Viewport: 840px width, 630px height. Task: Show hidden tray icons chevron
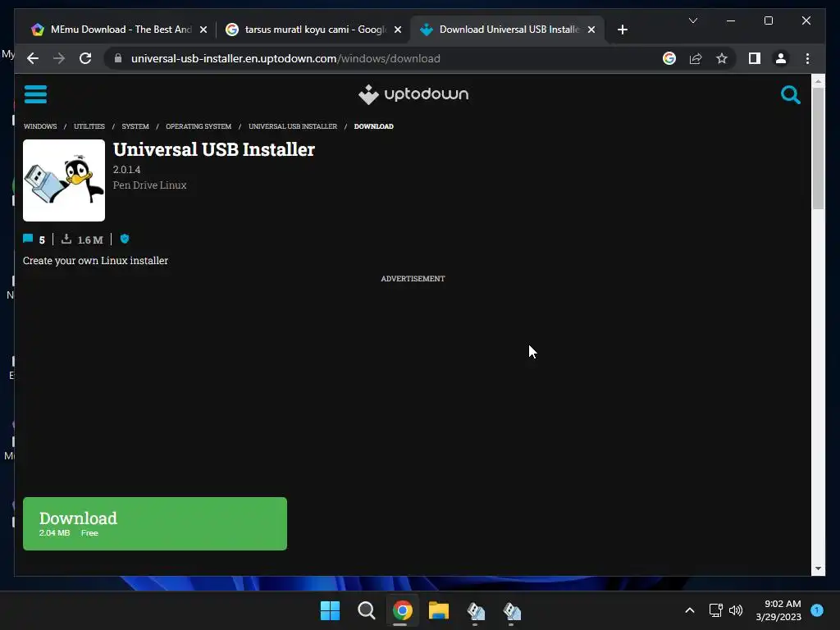(x=690, y=610)
